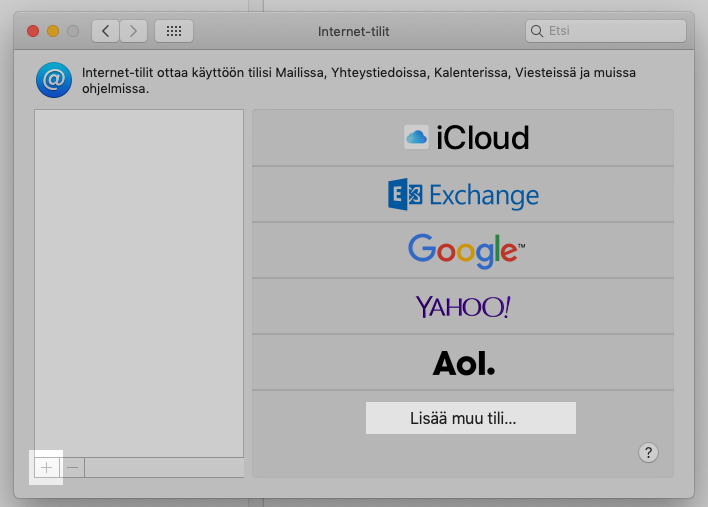
Task: Open Lisää muu tili… option
Action: point(470,418)
